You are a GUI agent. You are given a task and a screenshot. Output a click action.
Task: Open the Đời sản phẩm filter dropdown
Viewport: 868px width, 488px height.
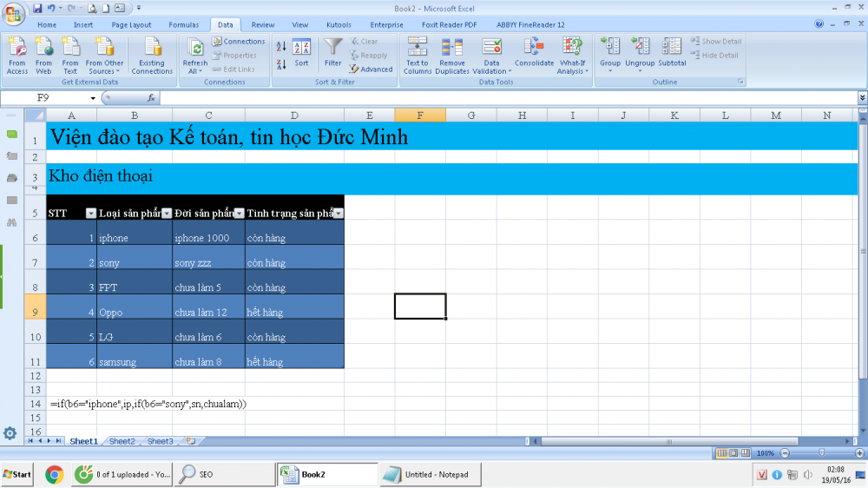point(240,214)
